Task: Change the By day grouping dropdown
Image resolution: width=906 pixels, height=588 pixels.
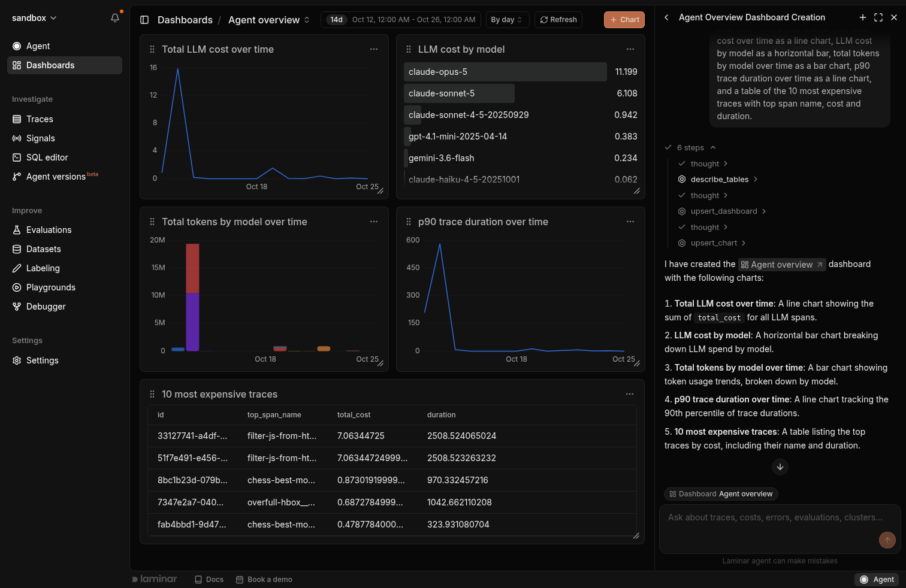Action: [508, 20]
